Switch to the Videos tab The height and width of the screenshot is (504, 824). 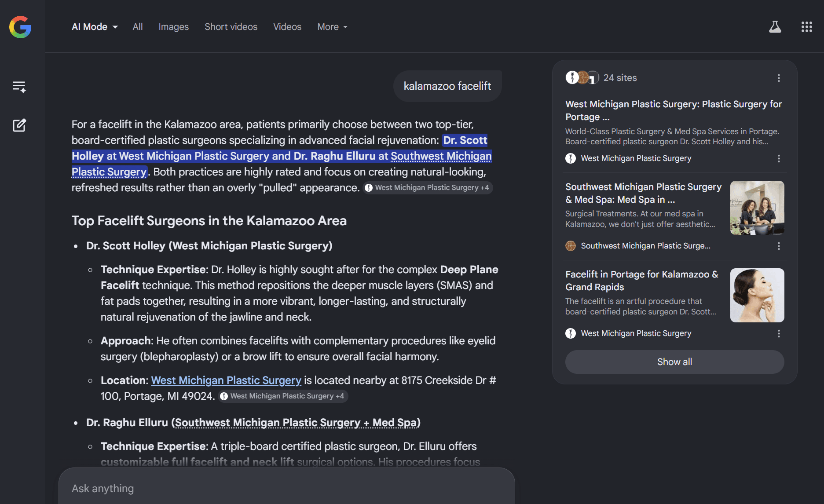point(287,27)
